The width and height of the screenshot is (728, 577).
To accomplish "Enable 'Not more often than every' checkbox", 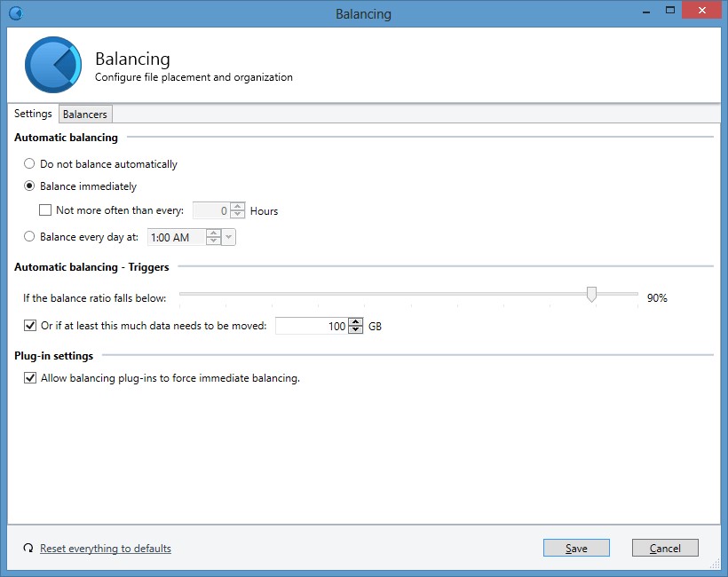I will [x=46, y=211].
